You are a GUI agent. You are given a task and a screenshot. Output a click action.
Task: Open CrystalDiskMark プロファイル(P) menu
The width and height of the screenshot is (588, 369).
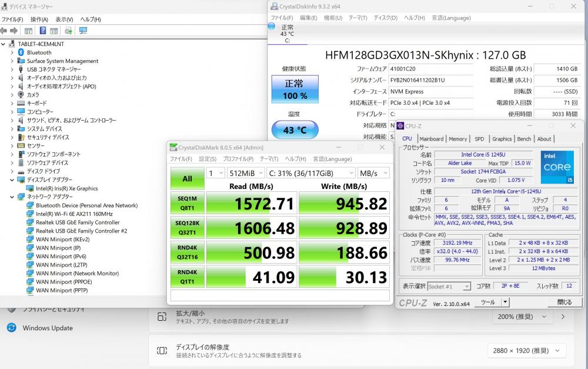(238, 159)
